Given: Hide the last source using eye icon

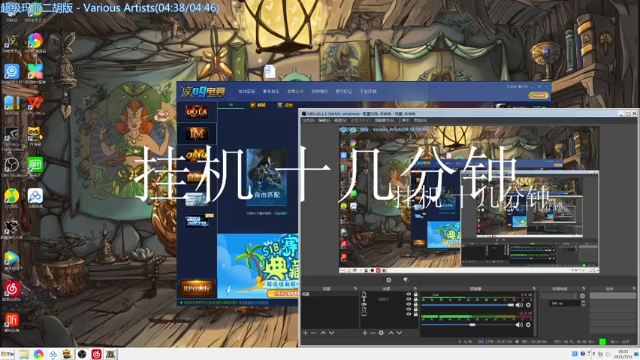Looking at the screenshot, I should click(x=409, y=314).
